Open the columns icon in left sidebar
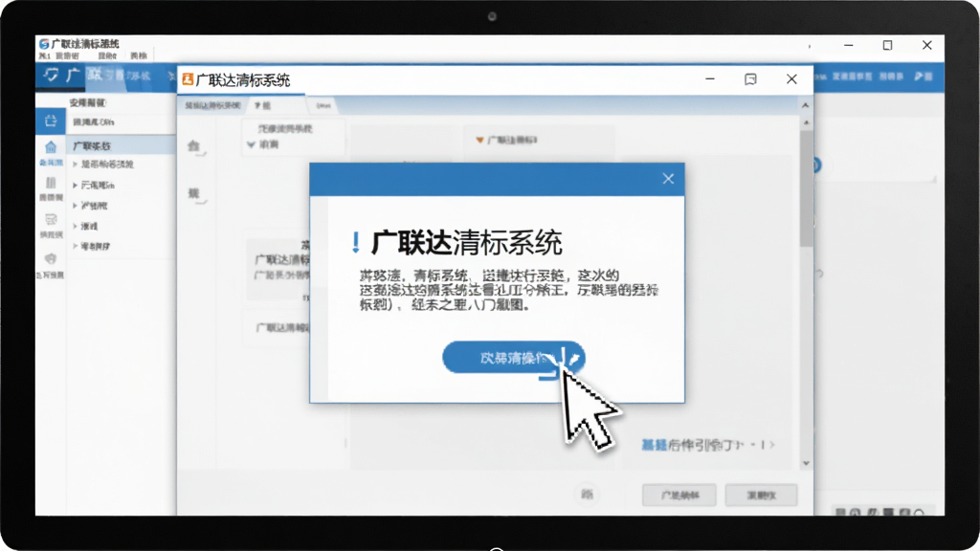The height and width of the screenshot is (551, 980). (x=51, y=183)
